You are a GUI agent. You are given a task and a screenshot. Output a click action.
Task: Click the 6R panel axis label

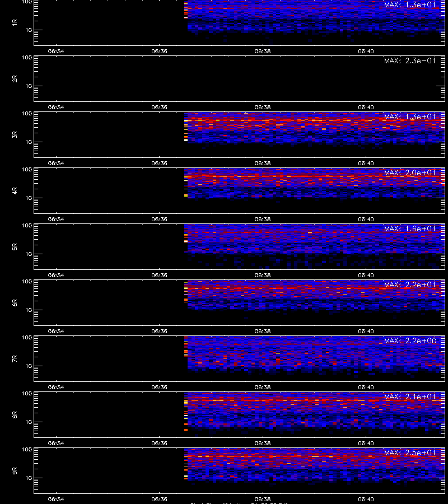(x=15, y=302)
